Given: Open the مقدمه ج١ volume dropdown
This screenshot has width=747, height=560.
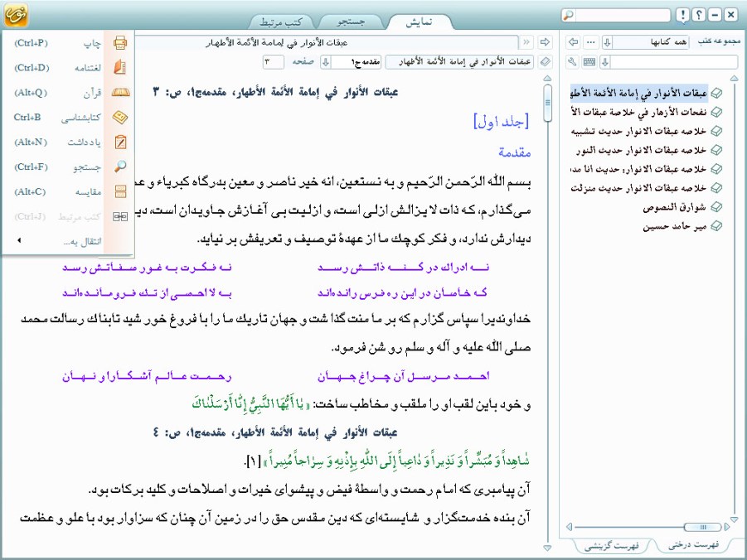Looking at the screenshot, I should (351, 62).
